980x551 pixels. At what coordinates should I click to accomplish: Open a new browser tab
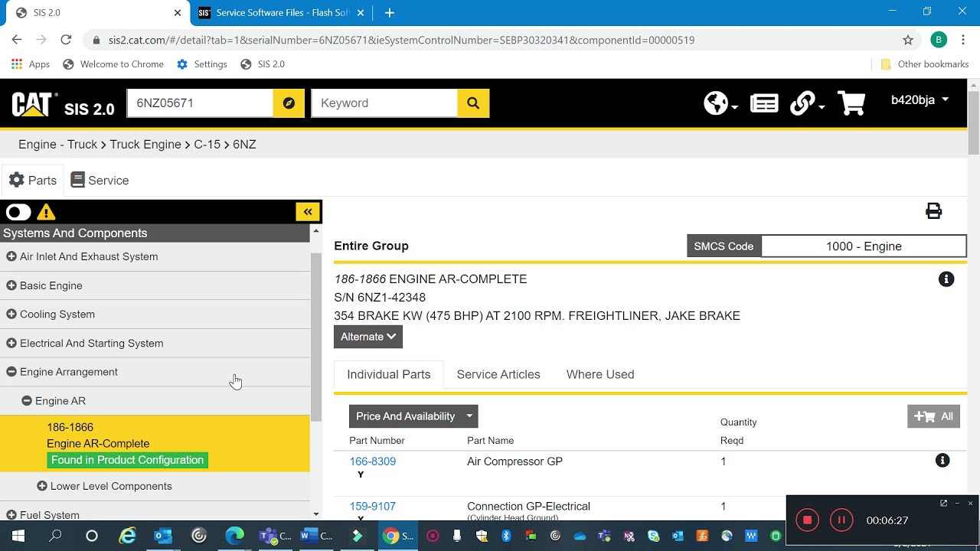[390, 13]
